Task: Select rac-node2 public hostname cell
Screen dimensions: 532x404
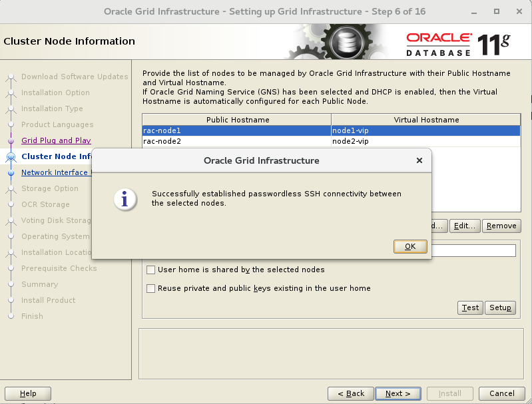Action: coord(237,141)
